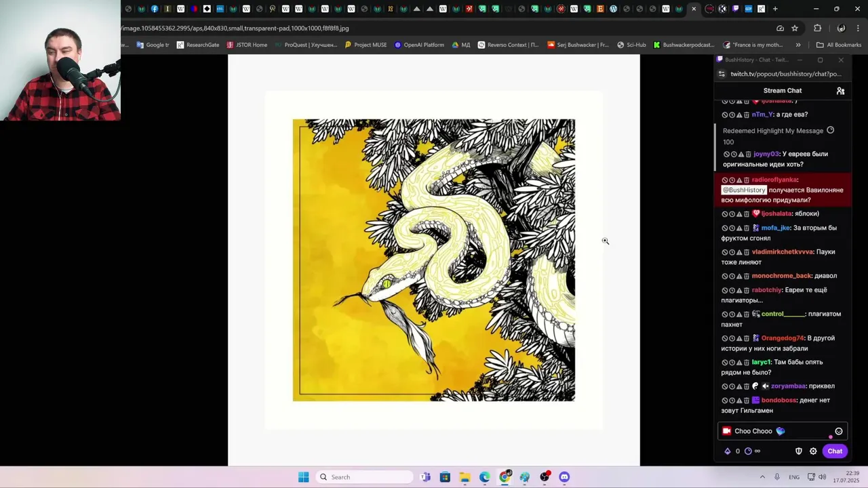Ban user rabotchiy with ban icon
This screenshot has height=488, width=868.
click(725, 290)
